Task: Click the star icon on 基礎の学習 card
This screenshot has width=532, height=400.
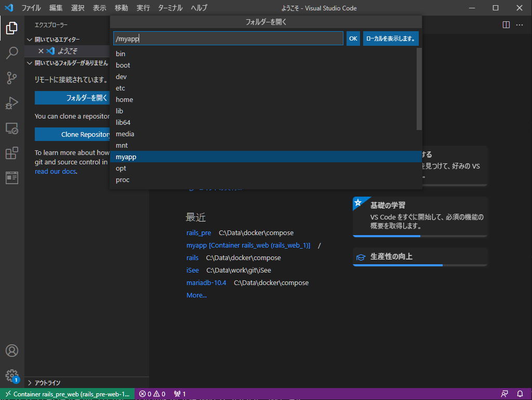Action: (358, 203)
